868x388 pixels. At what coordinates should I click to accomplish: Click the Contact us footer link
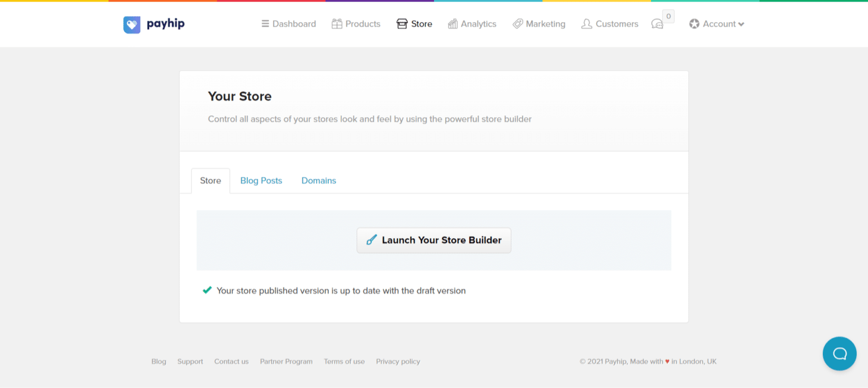click(x=231, y=361)
